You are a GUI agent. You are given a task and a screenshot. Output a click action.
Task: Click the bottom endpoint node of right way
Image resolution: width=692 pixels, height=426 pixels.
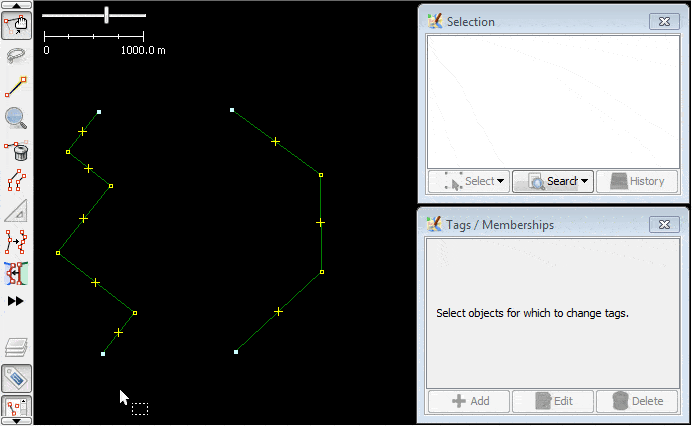[x=236, y=352]
